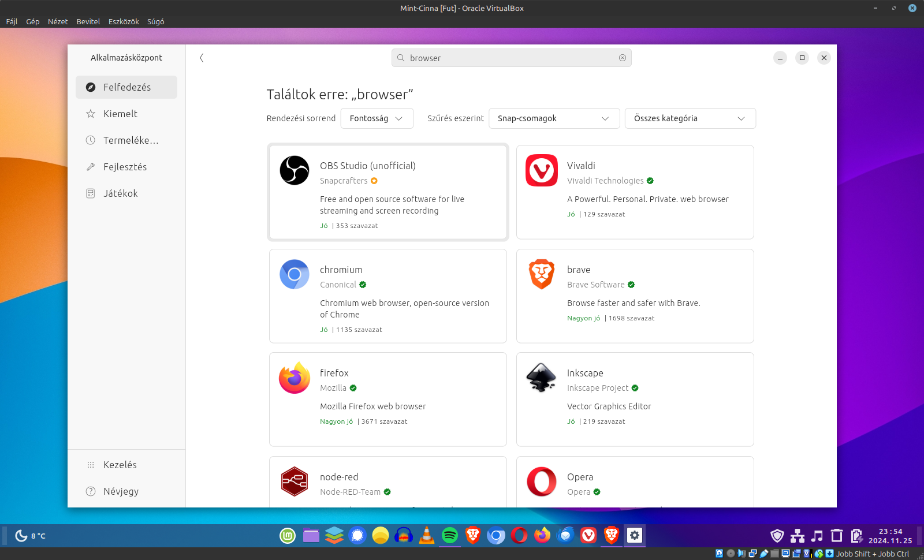The height and width of the screenshot is (560, 924).
Task: Open the Súgó menu
Action: 155,21
